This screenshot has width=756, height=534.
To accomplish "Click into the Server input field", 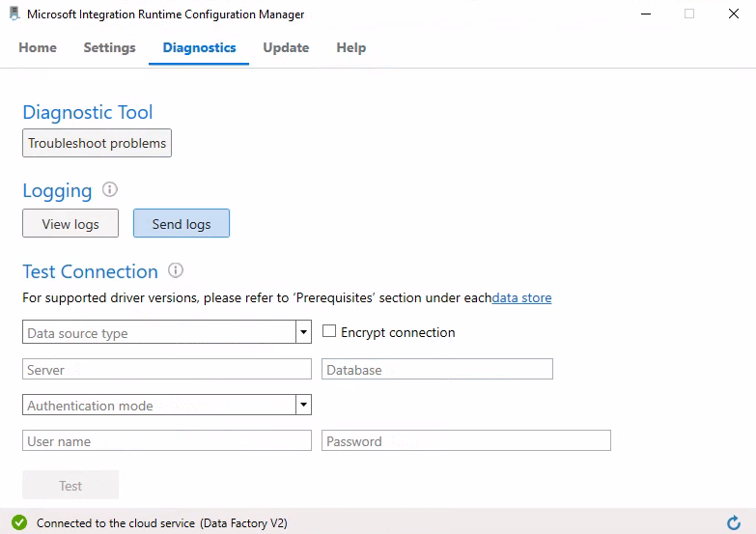I will tap(166, 369).
